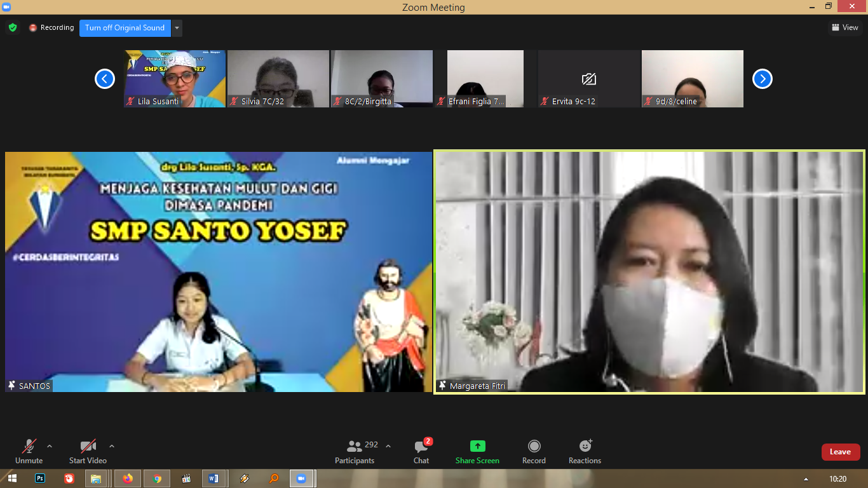Expand audio options caret next to Unmute
The image size is (868, 488).
50,446
